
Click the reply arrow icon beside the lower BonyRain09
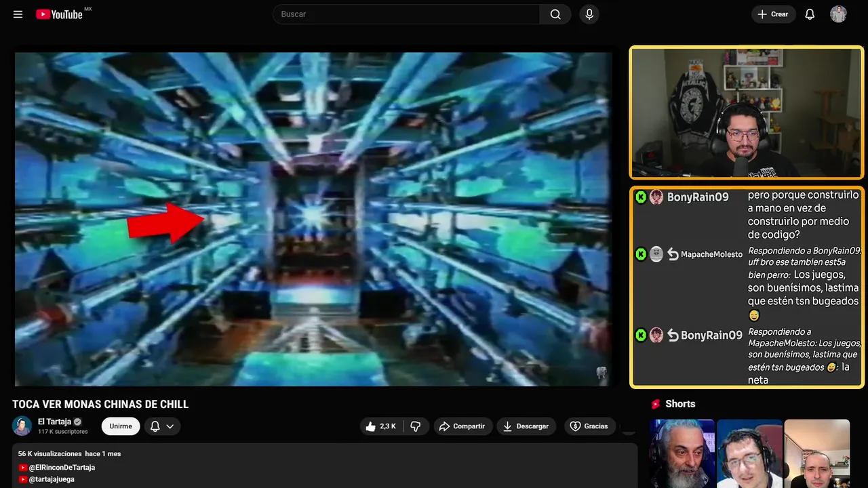coord(673,335)
